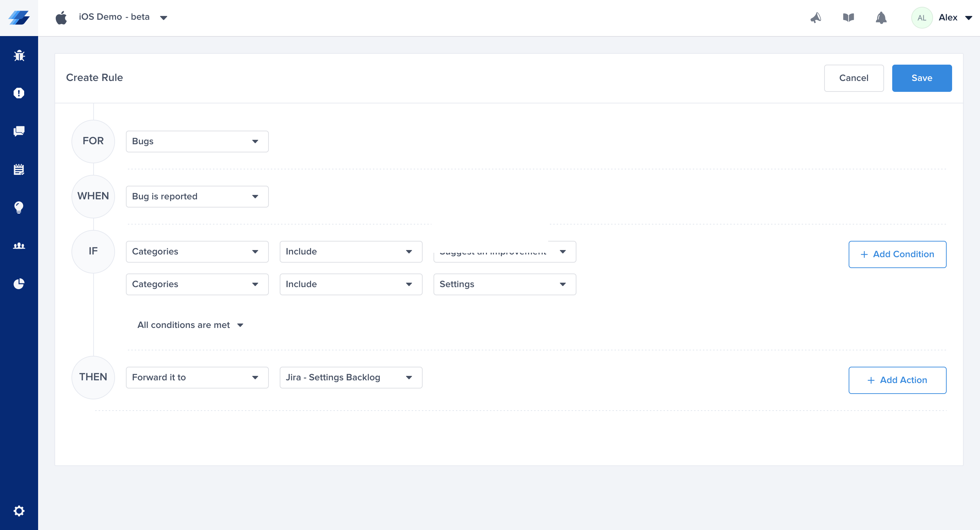Open the 'Bug is reported' dropdown
Viewport: 980px width, 530px height.
coord(197,197)
